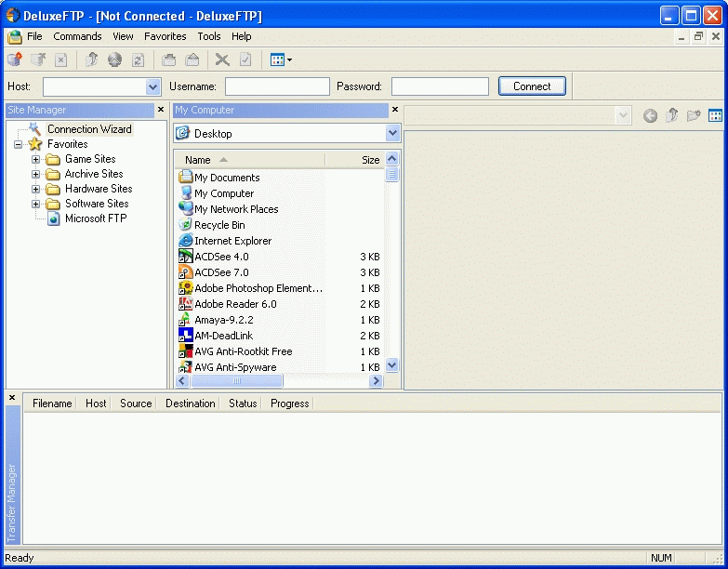This screenshot has width=728, height=569.
Task: Click the Username input field
Action: (x=277, y=86)
